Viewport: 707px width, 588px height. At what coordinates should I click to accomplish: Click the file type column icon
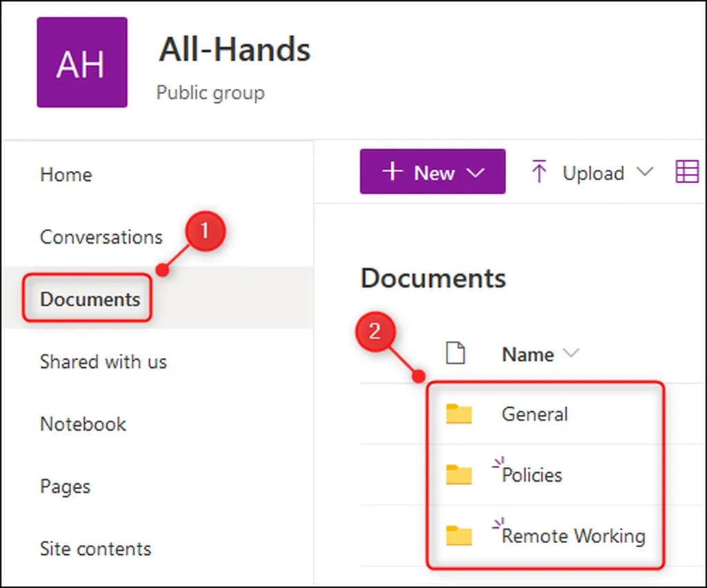(454, 354)
